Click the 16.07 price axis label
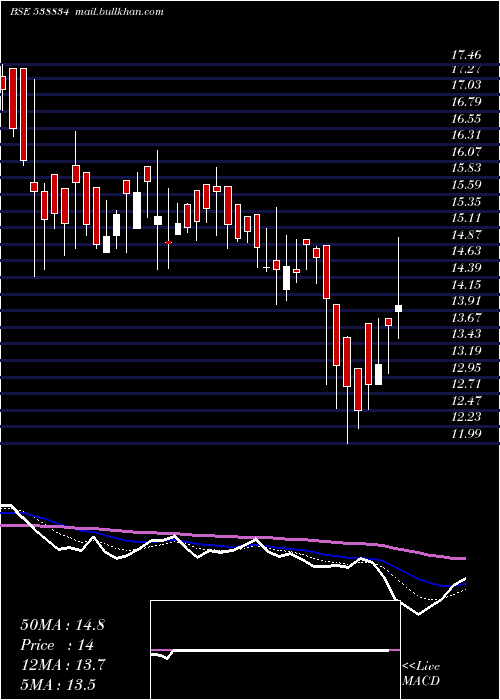Image resolution: width=500 pixels, height=700 pixels. tap(466, 152)
